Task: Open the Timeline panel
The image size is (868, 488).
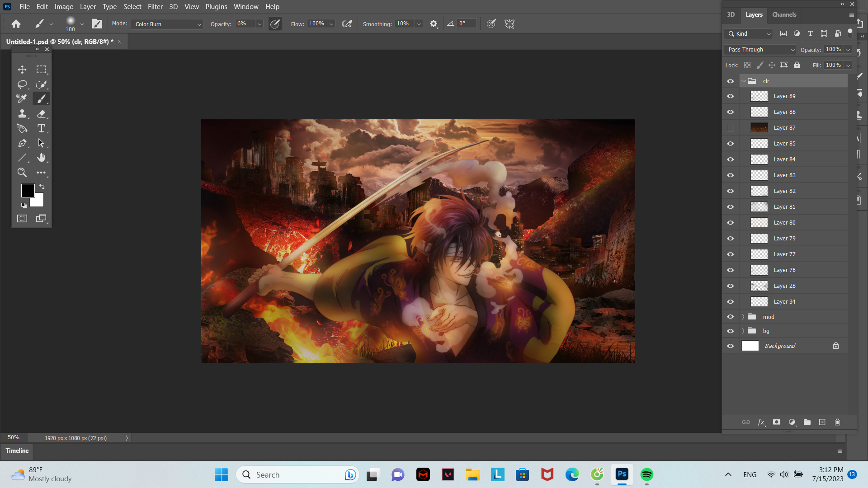Action: (17, 450)
